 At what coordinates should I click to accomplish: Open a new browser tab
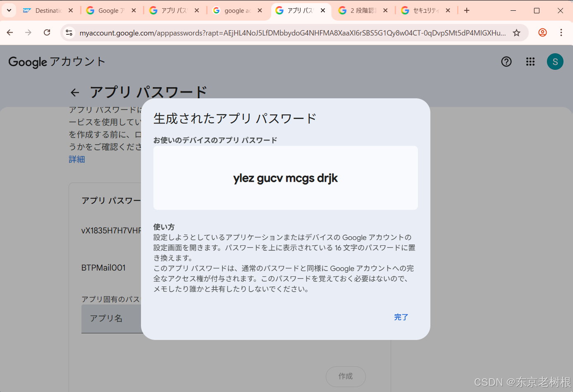[x=467, y=10]
